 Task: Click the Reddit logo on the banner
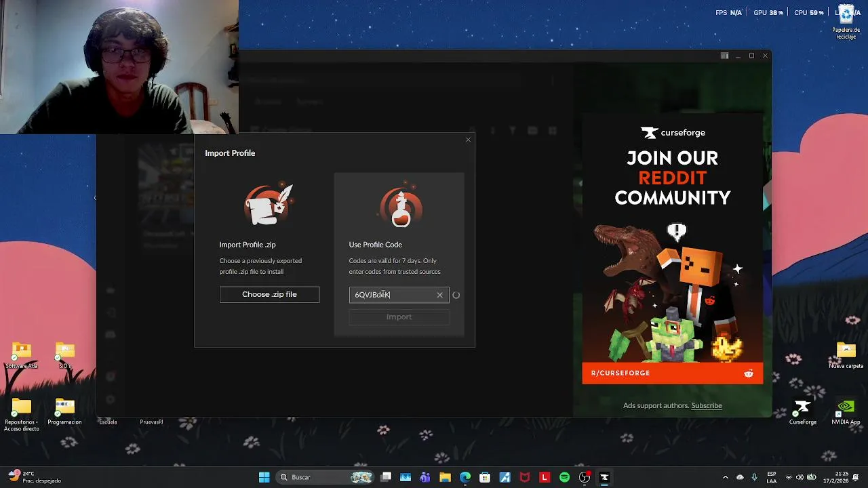click(x=749, y=373)
